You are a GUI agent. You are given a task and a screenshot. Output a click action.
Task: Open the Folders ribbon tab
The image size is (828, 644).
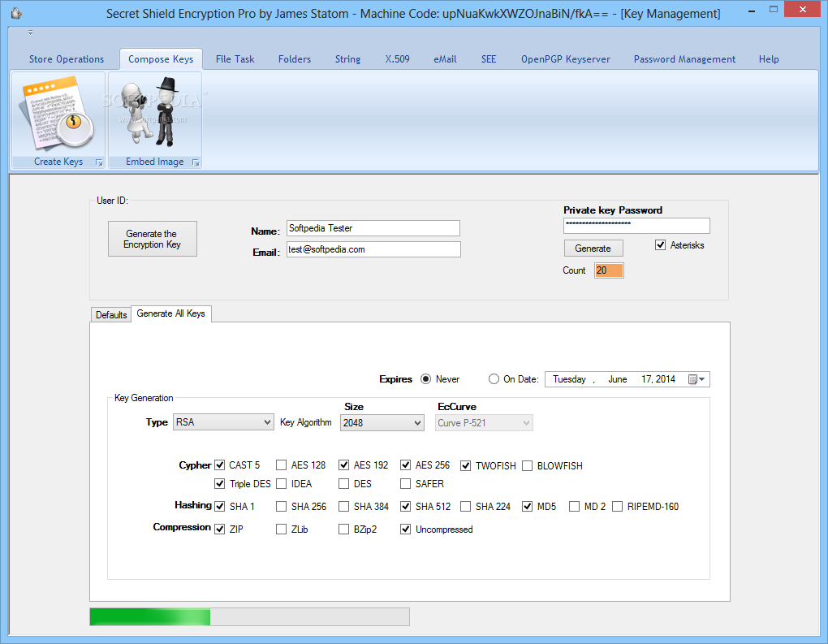pos(295,59)
